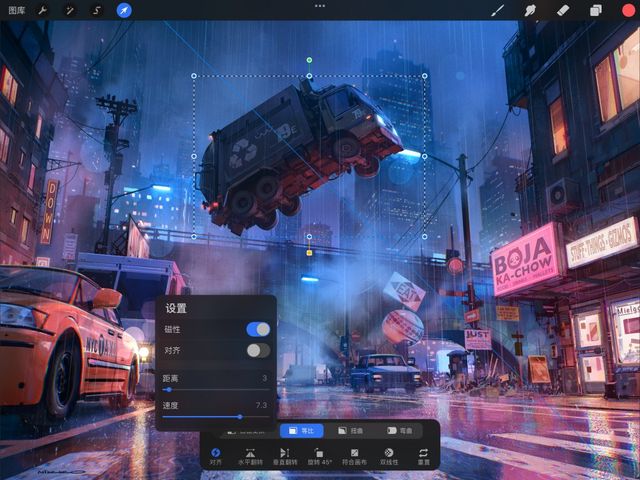Viewport: 640px width, 480px height.
Task: Open the 对齐 snapping settings button
Action: click(216, 456)
